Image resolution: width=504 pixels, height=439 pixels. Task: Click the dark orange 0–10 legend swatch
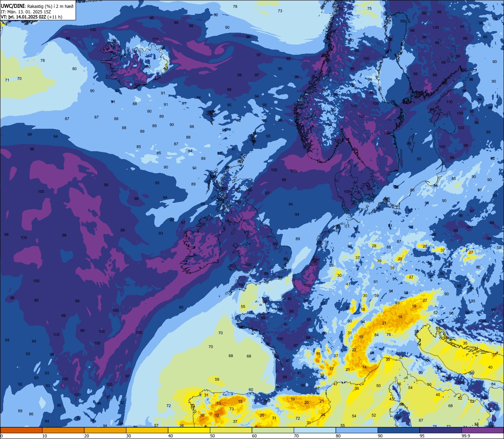click(x=21, y=430)
